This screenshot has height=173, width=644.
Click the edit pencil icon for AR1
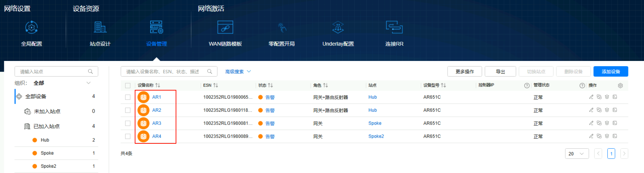tap(591, 97)
